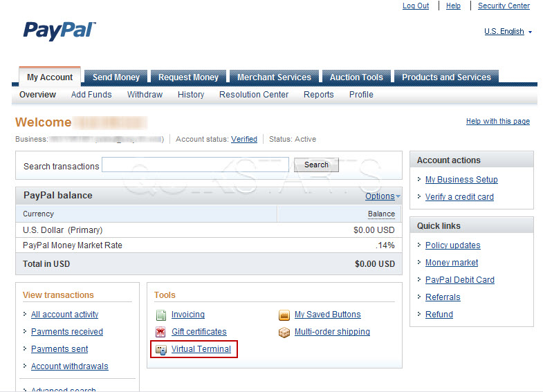The image size is (543, 392).
Task: Open the Auction Tools tab
Action: tap(356, 77)
